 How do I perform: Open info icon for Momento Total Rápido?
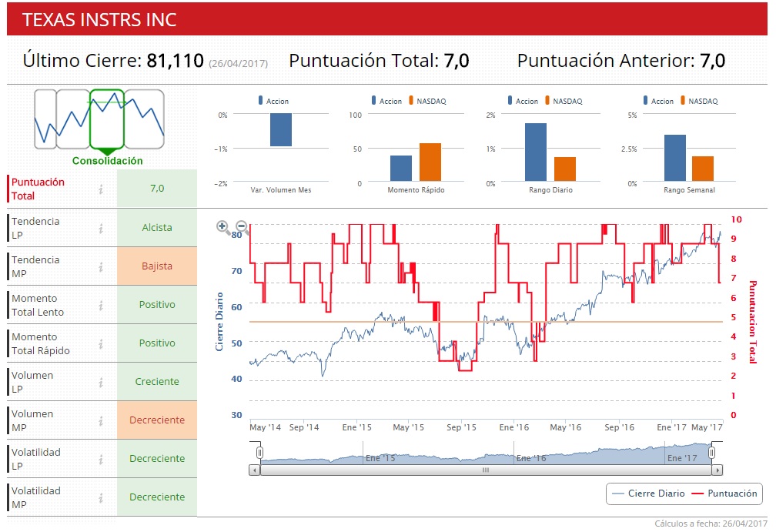[x=101, y=344]
